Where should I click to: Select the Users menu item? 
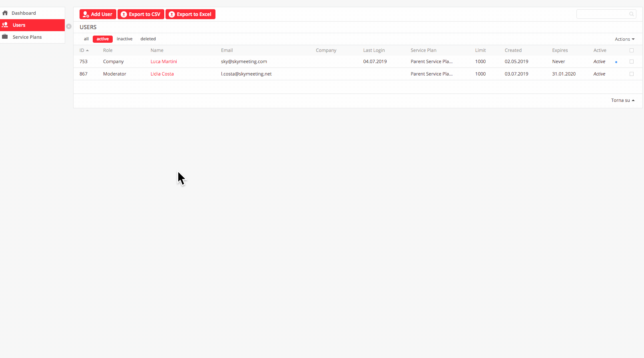(32, 25)
